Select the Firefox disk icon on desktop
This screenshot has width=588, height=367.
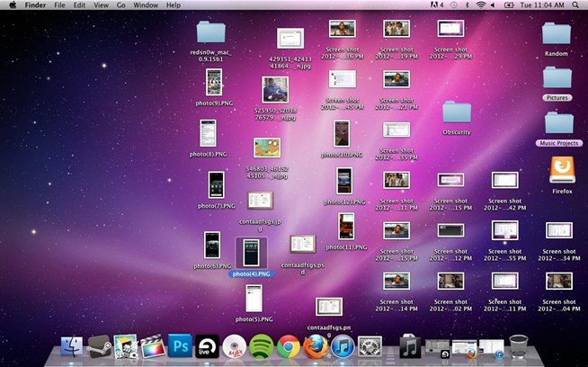coord(562,171)
